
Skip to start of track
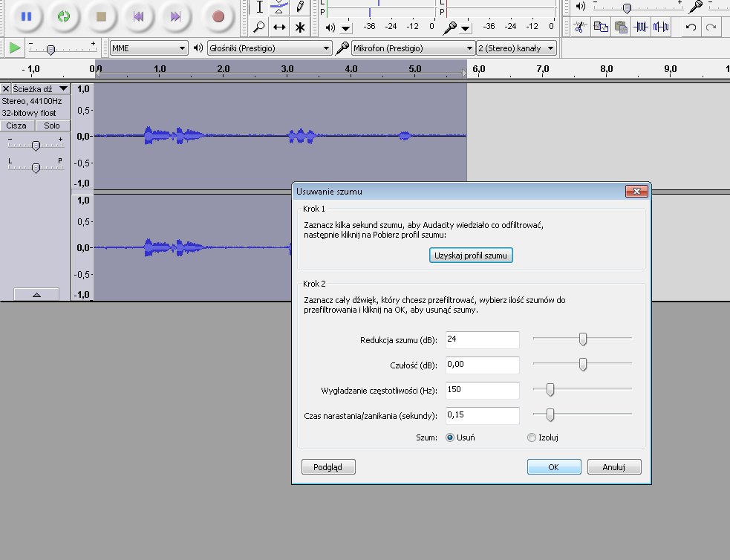pyautogui.click(x=138, y=16)
